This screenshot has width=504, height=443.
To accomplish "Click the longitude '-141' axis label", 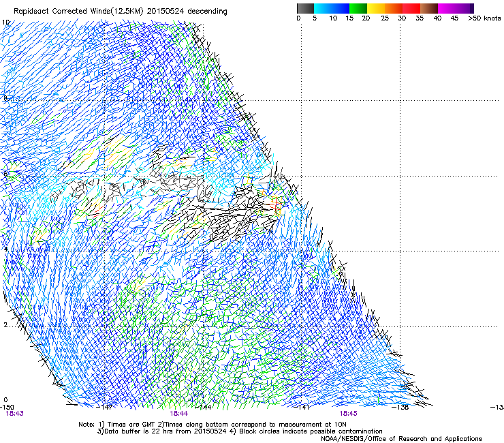I will (x=302, y=408).
